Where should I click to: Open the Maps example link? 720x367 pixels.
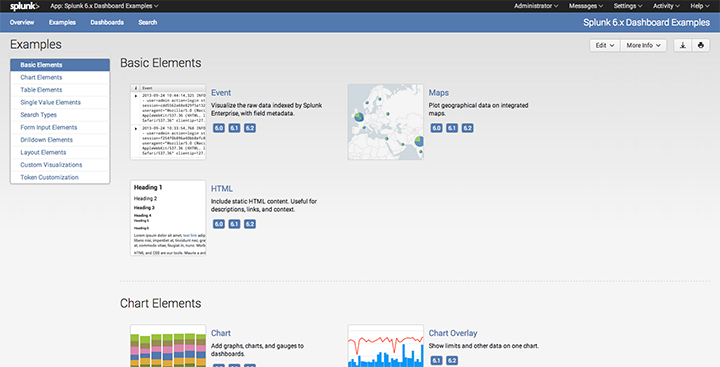[439, 93]
